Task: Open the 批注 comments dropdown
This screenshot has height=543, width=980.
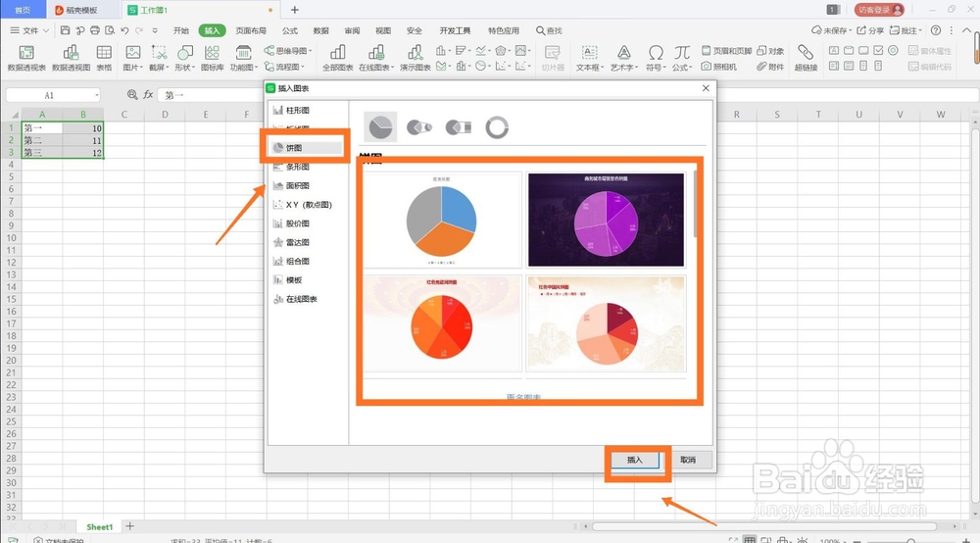Action: click(x=906, y=30)
